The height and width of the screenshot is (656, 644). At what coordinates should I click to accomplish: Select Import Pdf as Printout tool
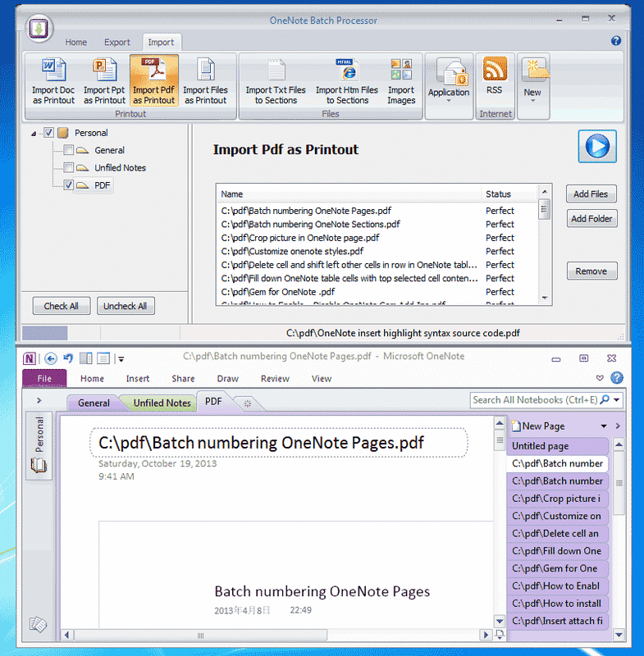(154, 81)
